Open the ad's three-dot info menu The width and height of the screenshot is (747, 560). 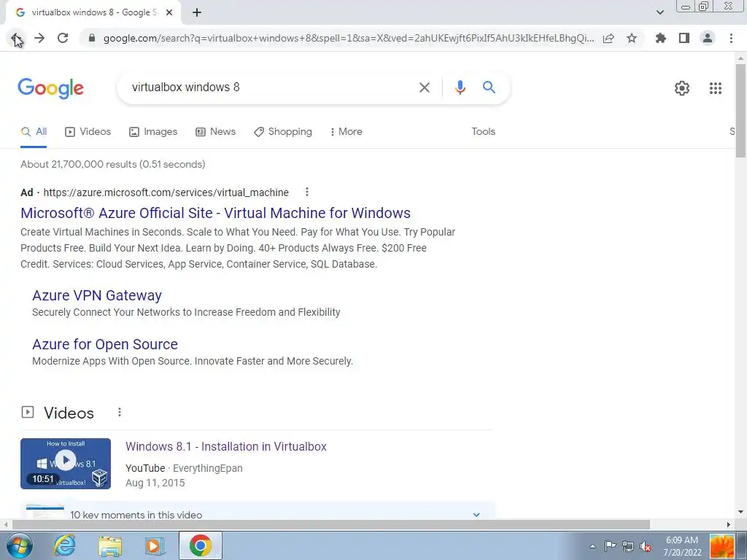click(x=307, y=192)
